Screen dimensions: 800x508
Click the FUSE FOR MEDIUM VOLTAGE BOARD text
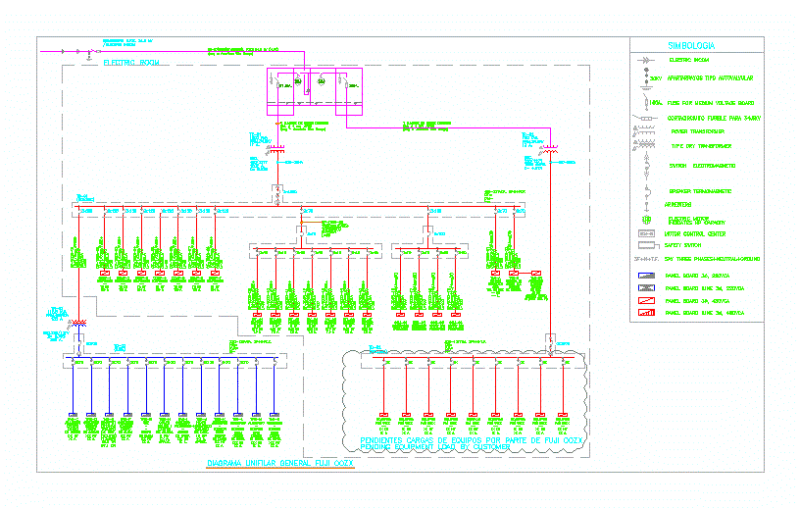711,103
